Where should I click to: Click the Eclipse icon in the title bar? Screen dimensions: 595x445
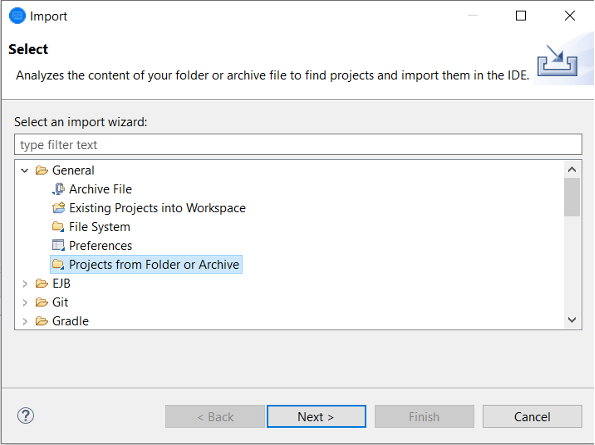[x=17, y=16]
